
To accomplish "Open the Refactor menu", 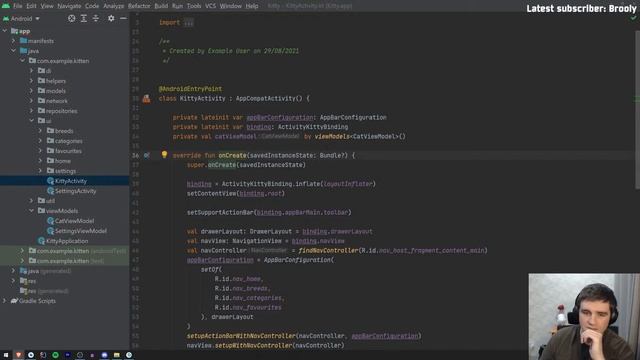I will tap(139, 6).
